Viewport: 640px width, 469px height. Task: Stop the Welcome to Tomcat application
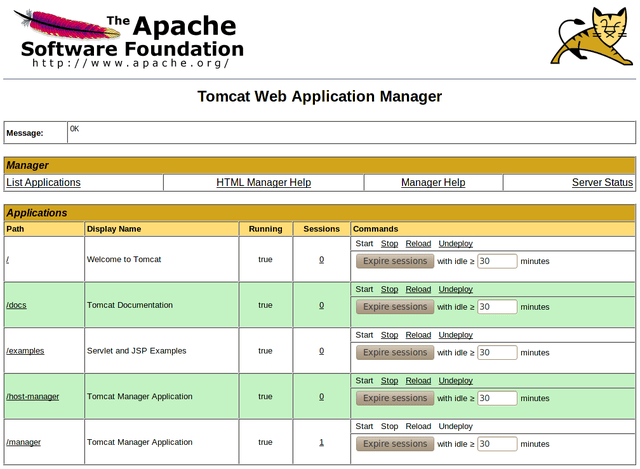tap(389, 244)
